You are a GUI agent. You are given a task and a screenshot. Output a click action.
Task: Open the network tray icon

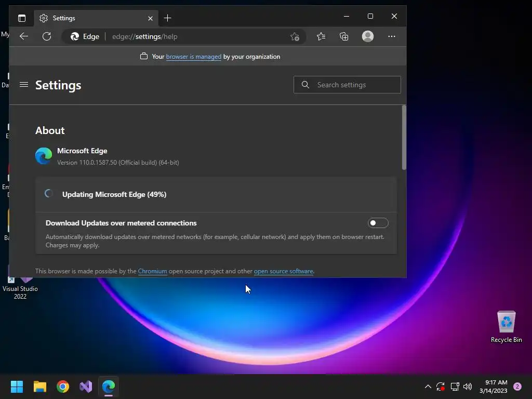pyautogui.click(x=455, y=387)
